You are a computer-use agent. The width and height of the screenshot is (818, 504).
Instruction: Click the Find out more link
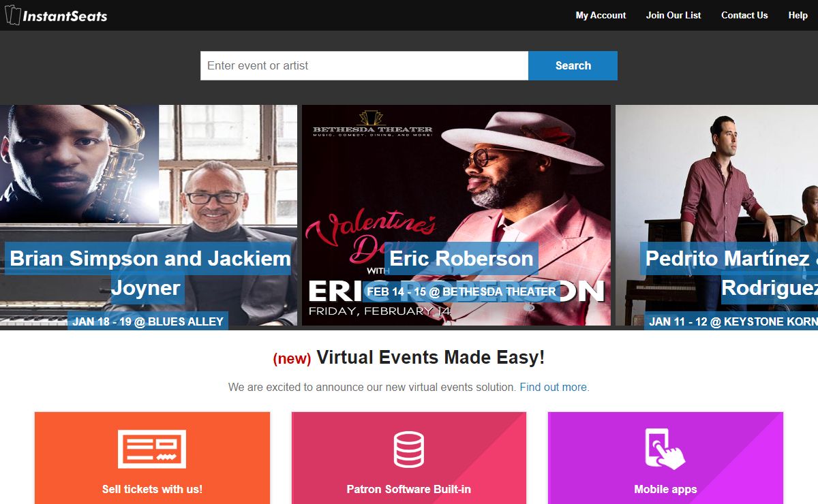pyautogui.click(x=553, y=387)
